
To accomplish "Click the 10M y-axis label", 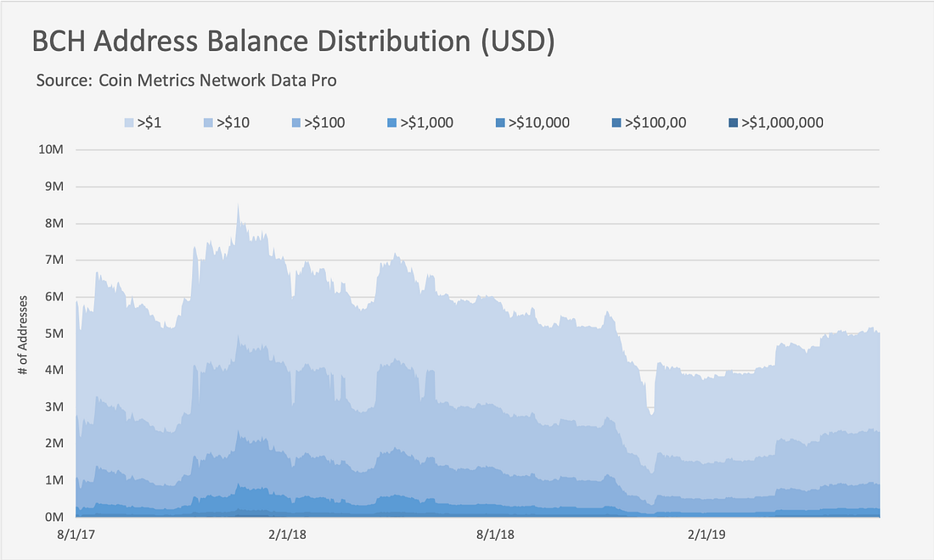I will [51, 149].
